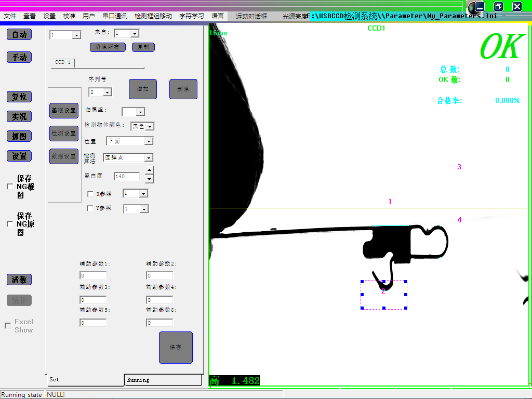The image size is (532, 399).
Task: Switch to the Running tab
Action: [163, 380]
